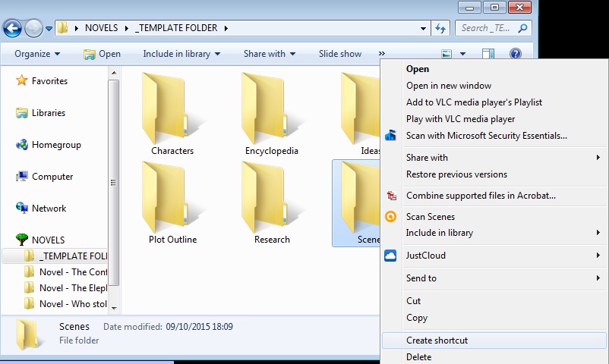Click navigation pane scroll down arrow
Screen dimensions: 609x364
(114, 308)
